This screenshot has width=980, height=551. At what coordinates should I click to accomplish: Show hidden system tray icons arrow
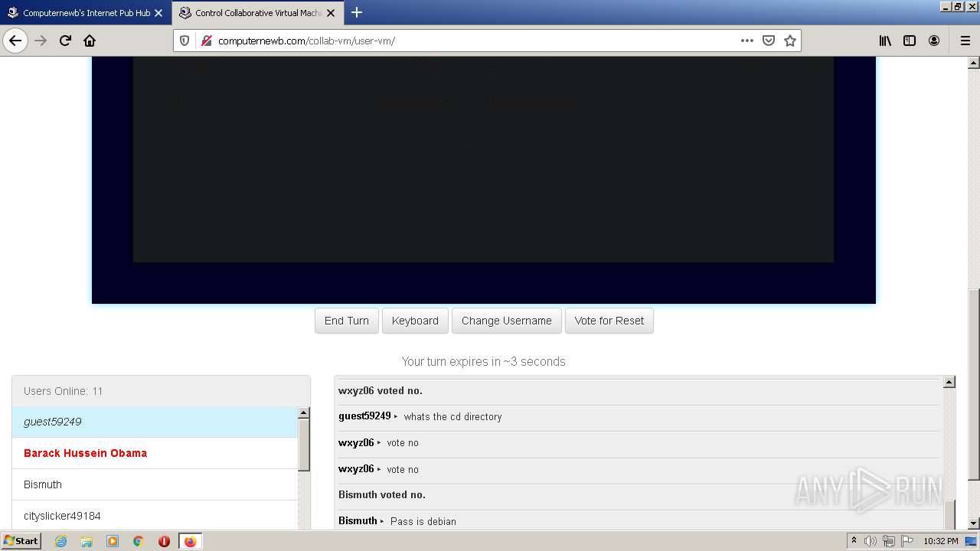click(x=854, y=541)
